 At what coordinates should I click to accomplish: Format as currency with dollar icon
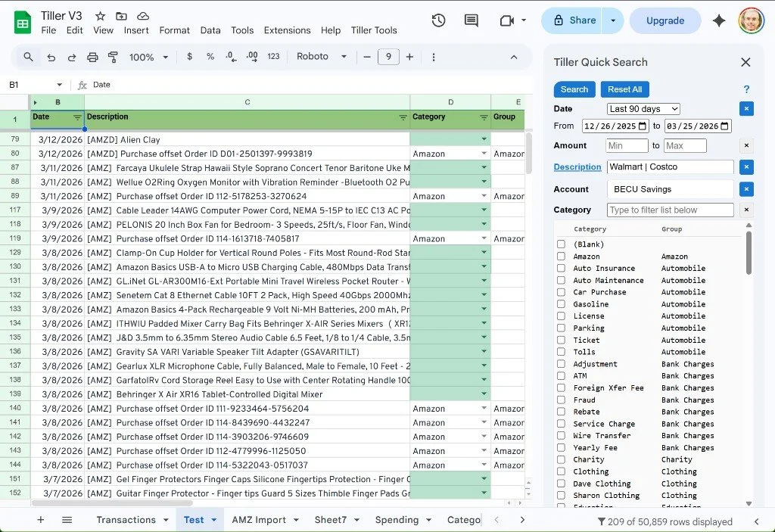(x=189, y=56)
